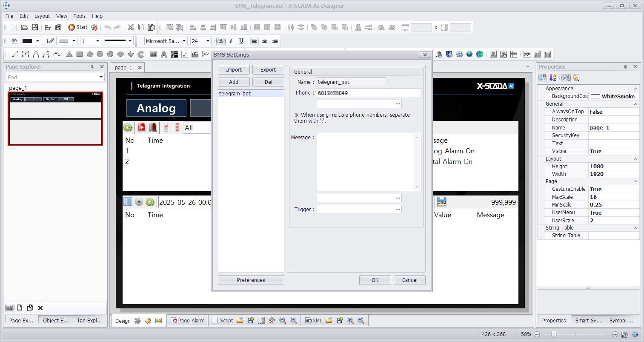The width and height of the screenshot is (644, 342).
Task: Click the table grid object icon
Action: tap(514, 54)
